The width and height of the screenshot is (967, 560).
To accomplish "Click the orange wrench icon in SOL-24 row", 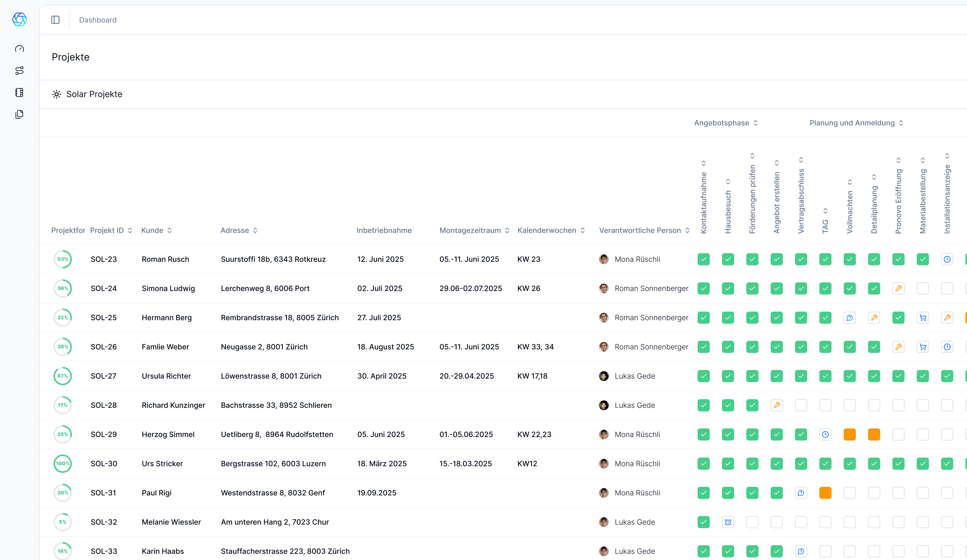I will click(898, 288).
